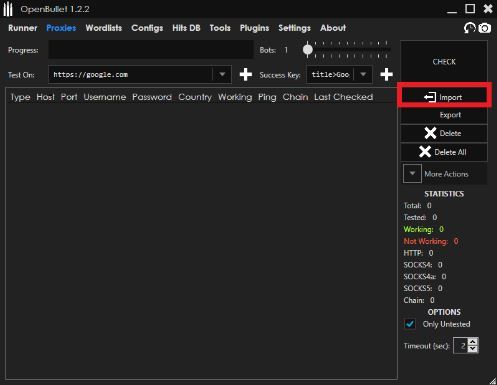Viewport: 497px width, 385px height.
Task: Click the OpenBullet logo icon in title bar
Action: (8, 9)
